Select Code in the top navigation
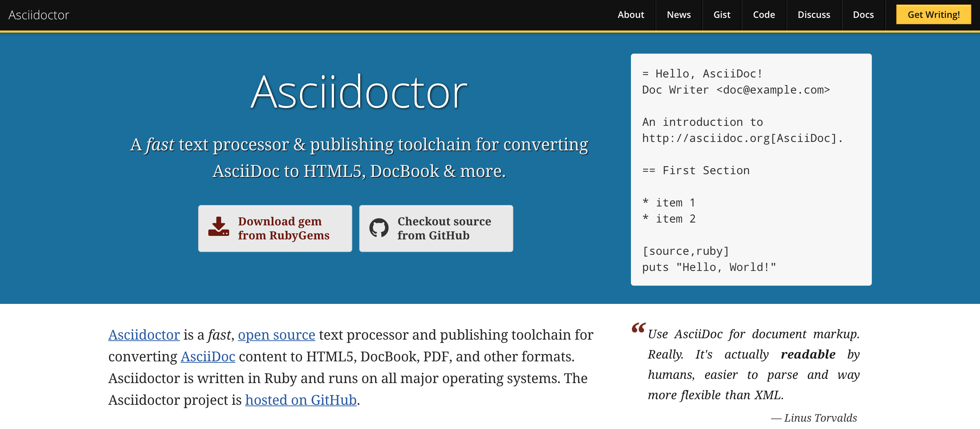 [x=764, y=15]
